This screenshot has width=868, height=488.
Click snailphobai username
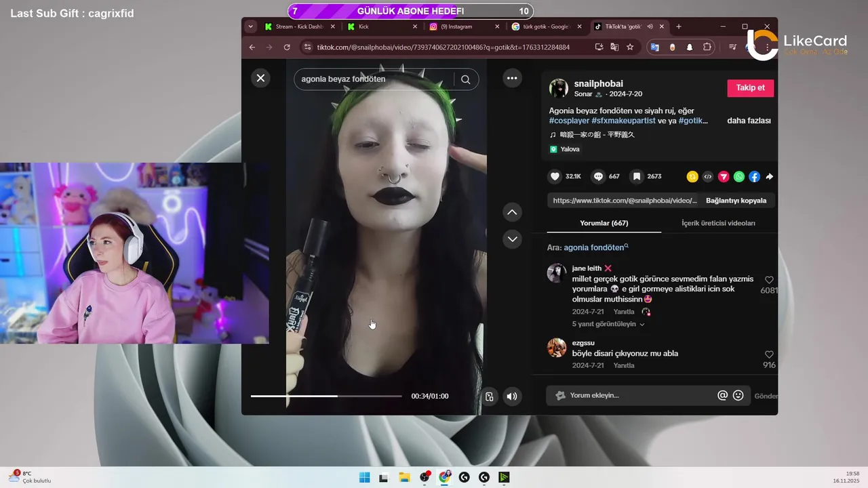598,83
